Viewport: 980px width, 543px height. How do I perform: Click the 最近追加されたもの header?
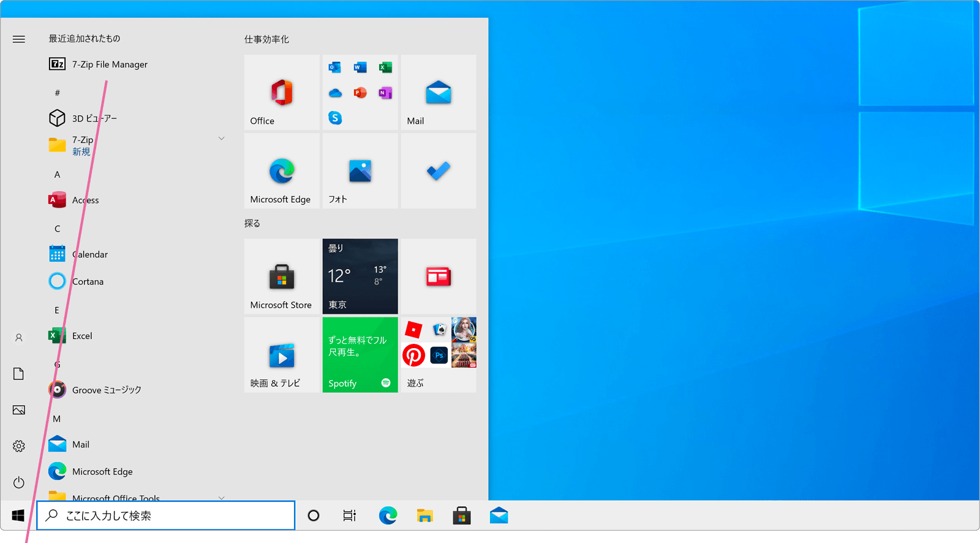point(85,39)
